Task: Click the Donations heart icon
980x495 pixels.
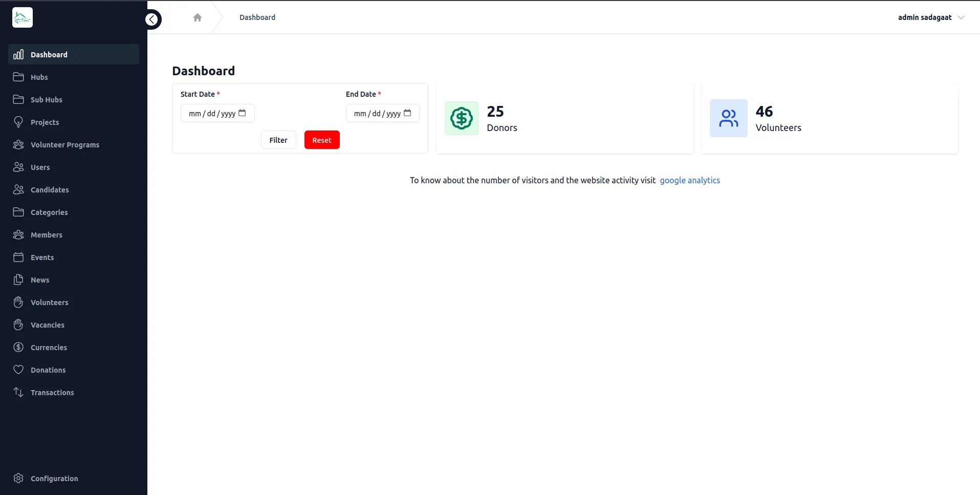Action: click(18, 370)
